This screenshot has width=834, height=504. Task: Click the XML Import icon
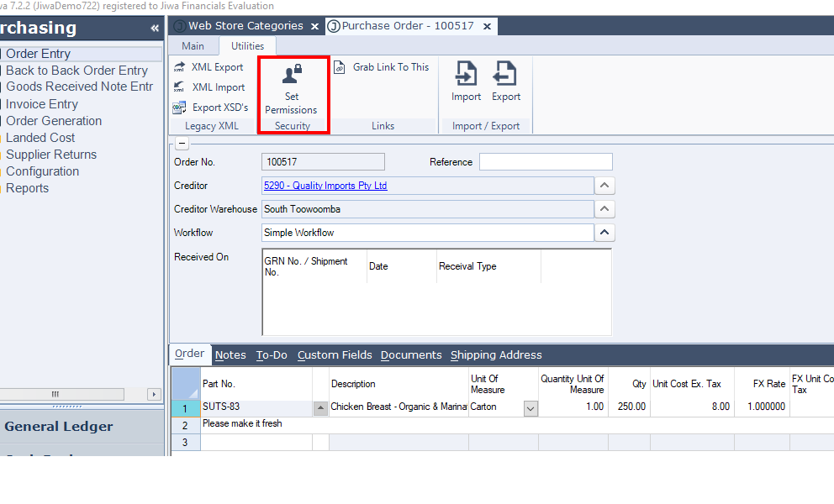coord(179,87)
